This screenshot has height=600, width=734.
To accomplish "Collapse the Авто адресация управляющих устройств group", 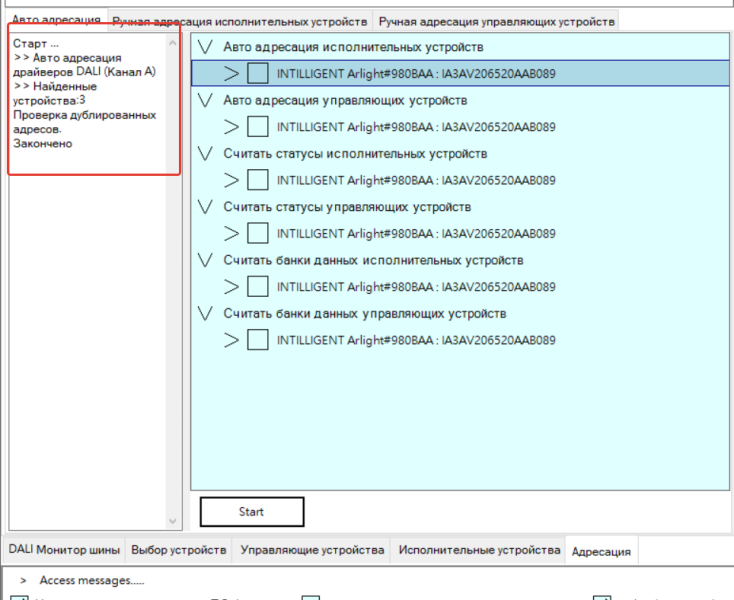I will (205, 100).
